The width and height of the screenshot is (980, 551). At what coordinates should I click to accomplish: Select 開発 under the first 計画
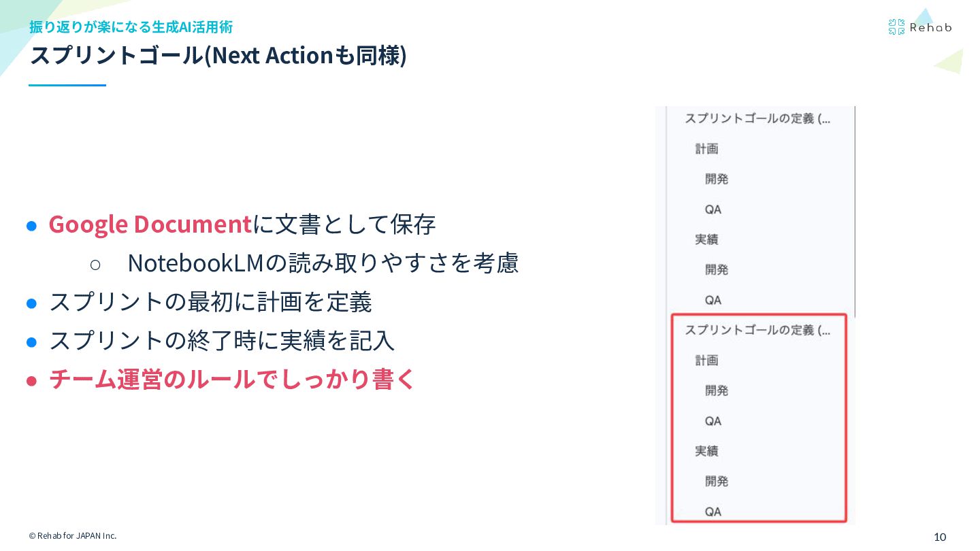(x=717, y=179)
